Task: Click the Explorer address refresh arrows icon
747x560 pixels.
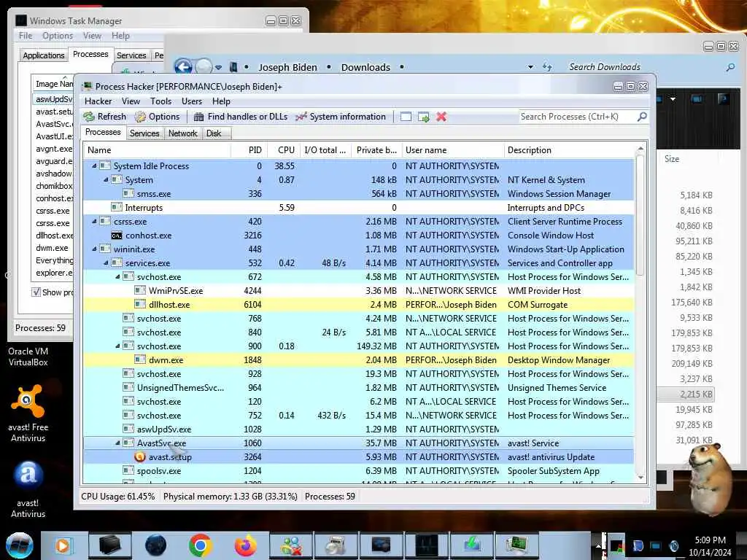Action: (x=547, y=67)
